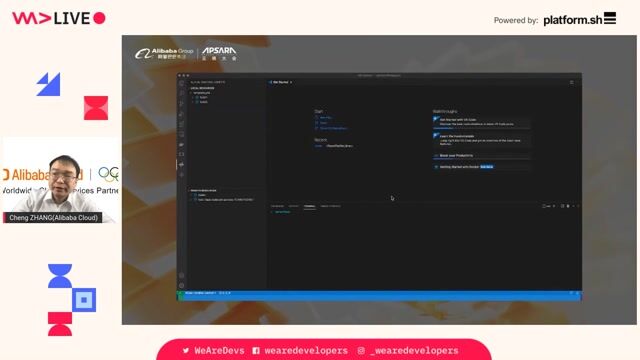Open the Getting Started with Docker walkthrough
Image resolution: width=640 pixels, height=360 pixels.
[482, 167]
